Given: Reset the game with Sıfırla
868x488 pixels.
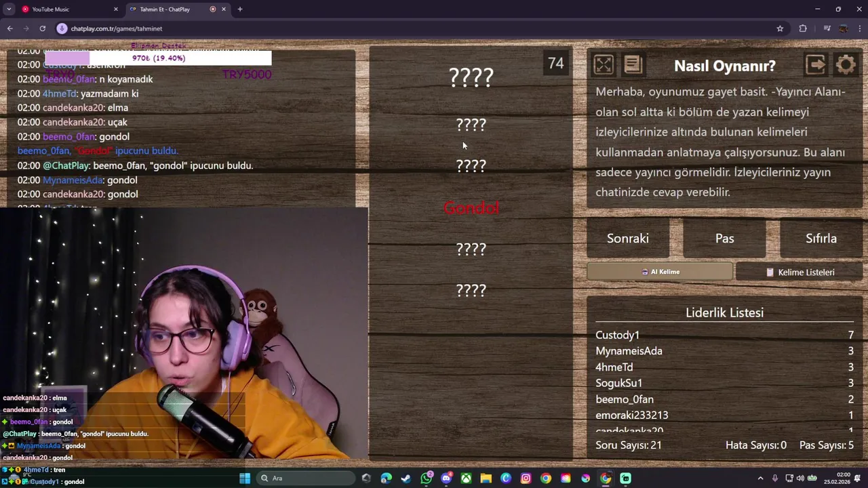Looking at the screenshot, I should point(821,239).
